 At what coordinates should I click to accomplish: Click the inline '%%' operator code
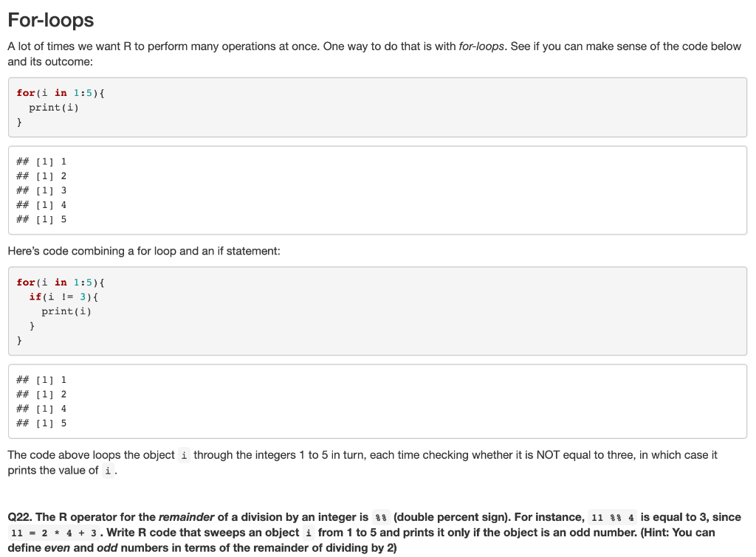pyautogui.click(x=381, y=517)
